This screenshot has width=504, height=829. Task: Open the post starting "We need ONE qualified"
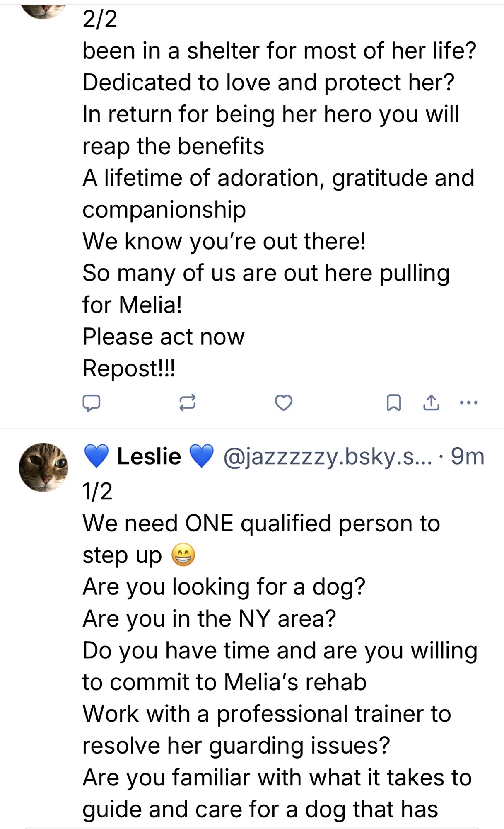coord(261,523)
